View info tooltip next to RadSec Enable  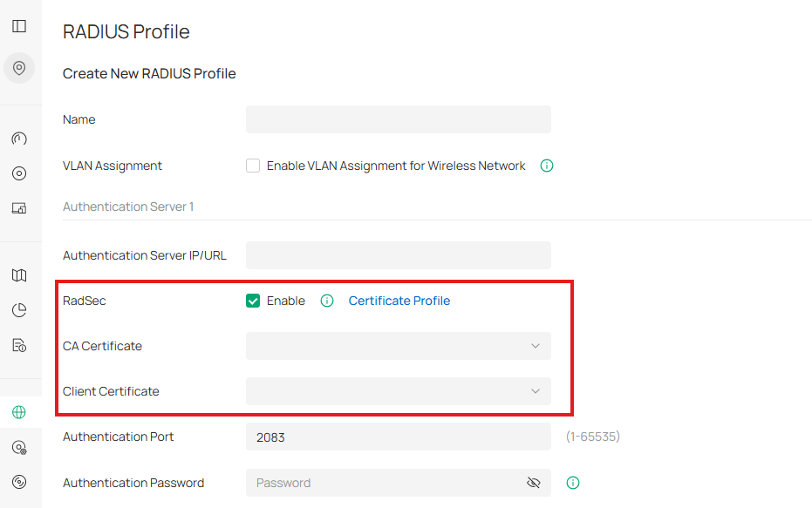point(327,301)
